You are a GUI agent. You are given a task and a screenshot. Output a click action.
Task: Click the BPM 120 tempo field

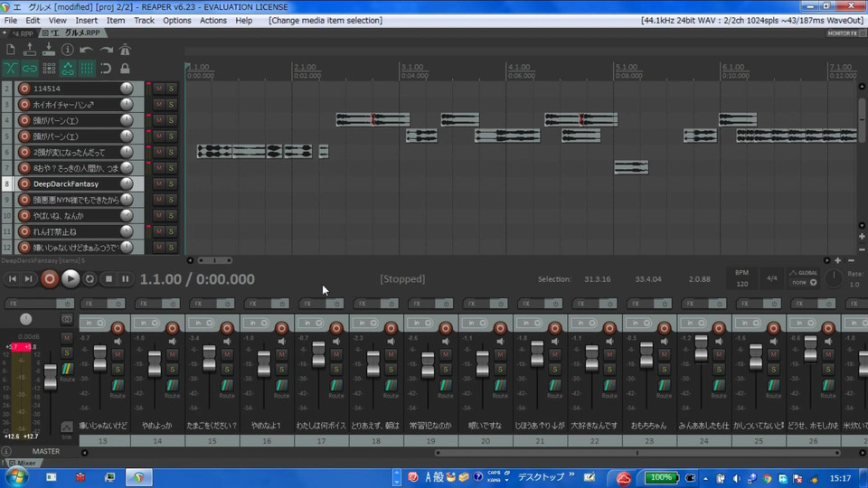click(741, 283)
